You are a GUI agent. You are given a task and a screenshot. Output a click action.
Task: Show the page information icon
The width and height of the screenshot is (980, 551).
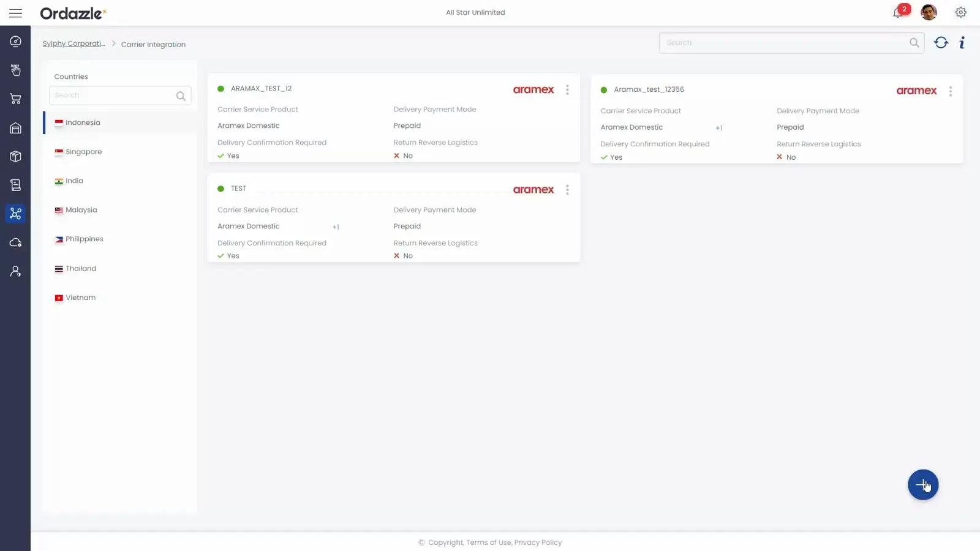click(x=962, y=42)
